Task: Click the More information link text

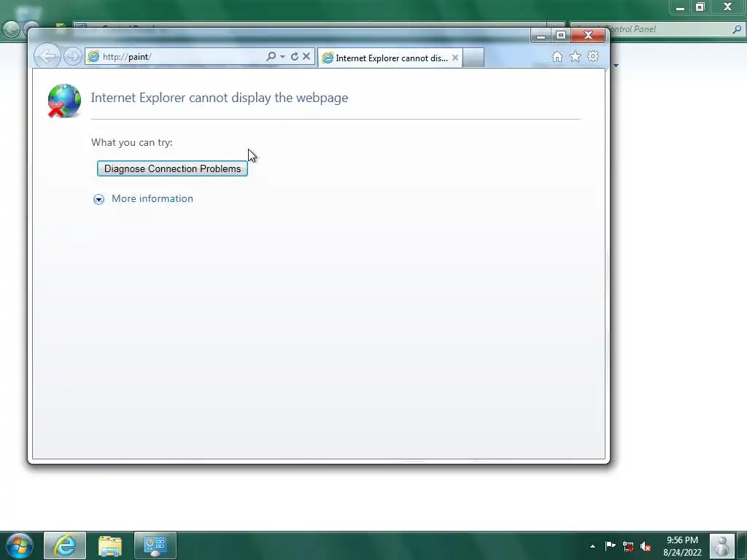Action: (x=152, y=198)
